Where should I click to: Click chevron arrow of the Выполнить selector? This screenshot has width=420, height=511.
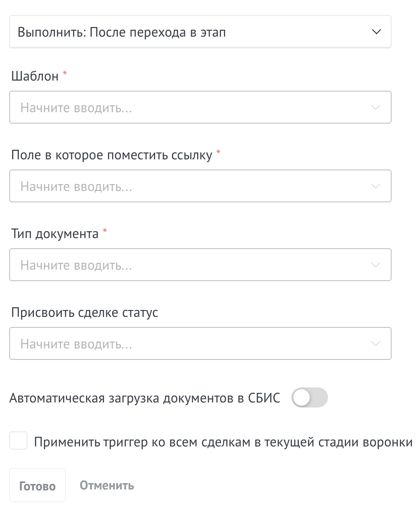point(377,32)
